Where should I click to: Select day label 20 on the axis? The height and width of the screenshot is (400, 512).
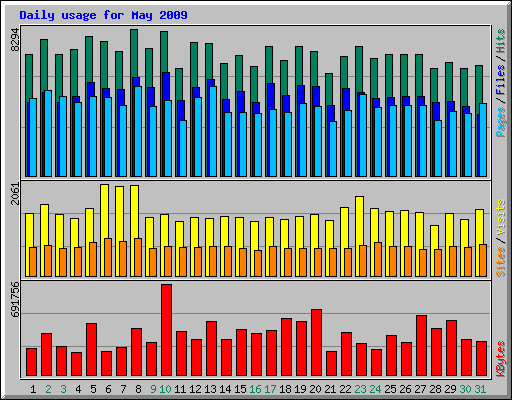pyautogui.click(x=315, y=389)
